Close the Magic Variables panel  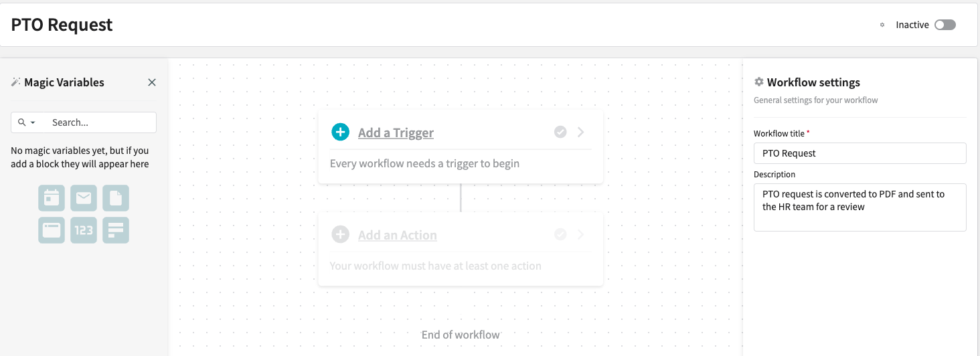[x=152, y=82]
